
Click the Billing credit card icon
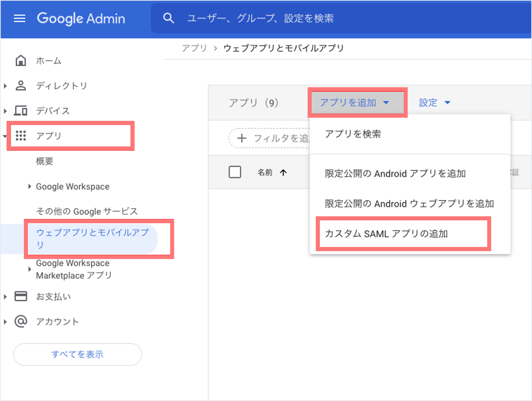21,296
